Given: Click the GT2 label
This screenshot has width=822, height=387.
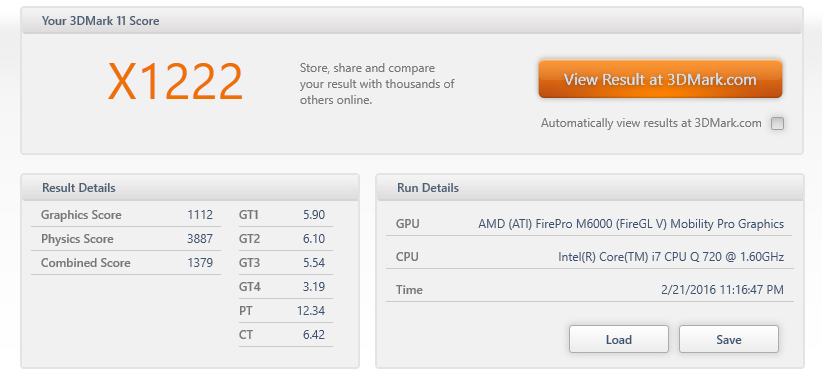Looking at the screenshot, I should click(249, 239).
